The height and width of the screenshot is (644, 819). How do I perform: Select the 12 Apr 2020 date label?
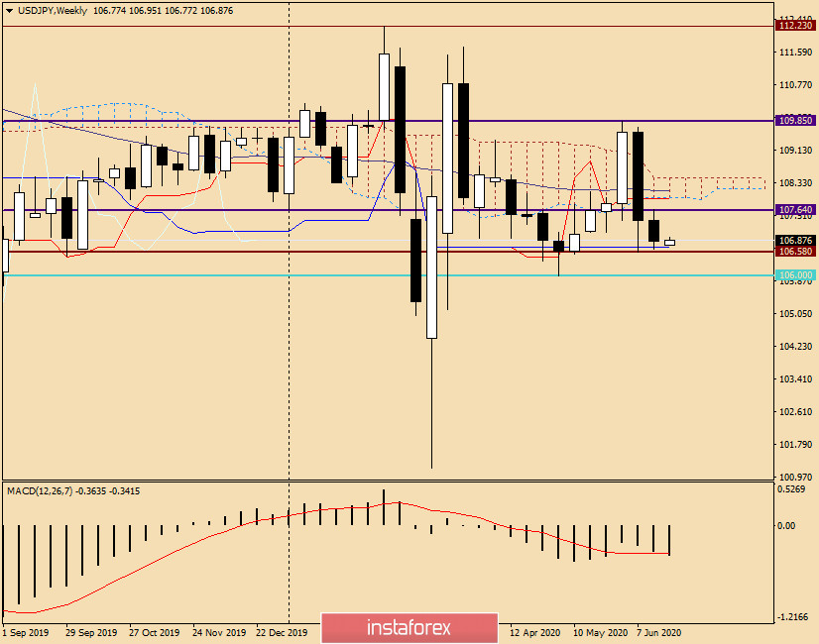click(534, 631)
